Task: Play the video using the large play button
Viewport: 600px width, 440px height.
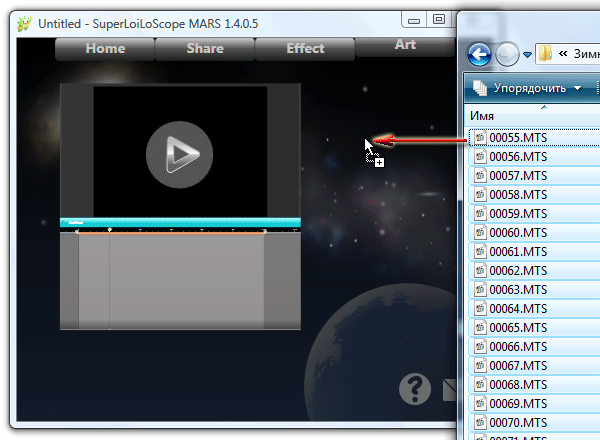Action: tap(179, 155)
